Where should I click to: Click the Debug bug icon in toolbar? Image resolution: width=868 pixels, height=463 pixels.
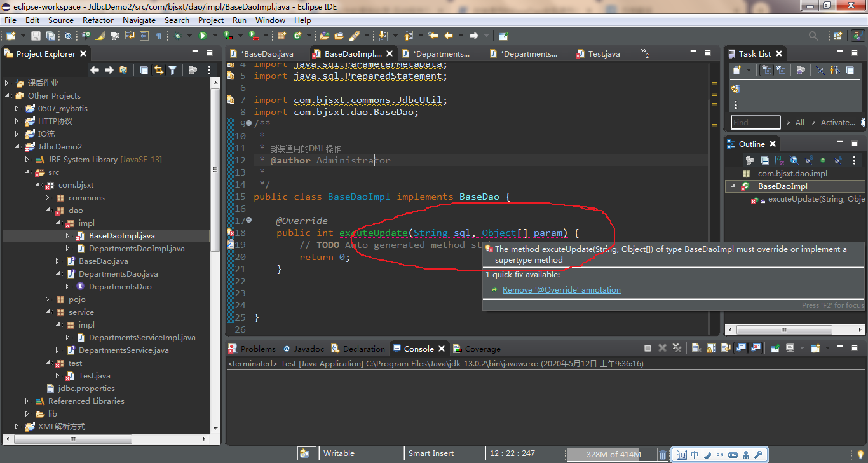[x=177, y=36]
